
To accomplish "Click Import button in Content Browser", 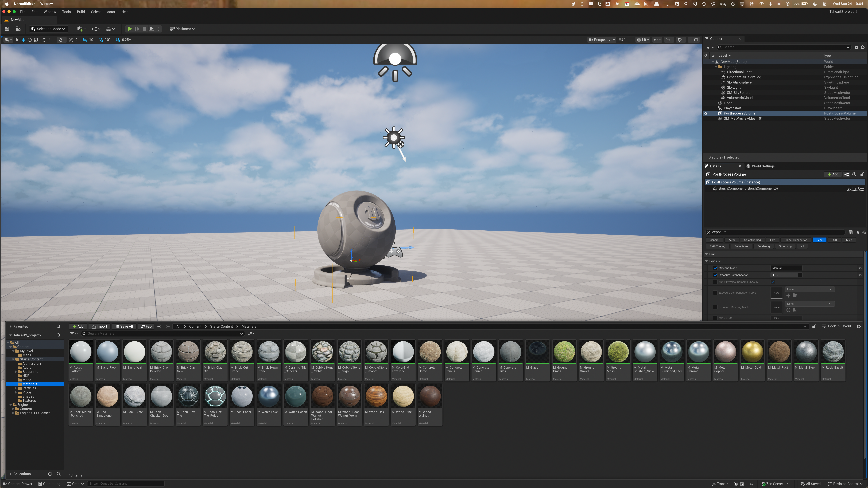I will coord(99,327).
